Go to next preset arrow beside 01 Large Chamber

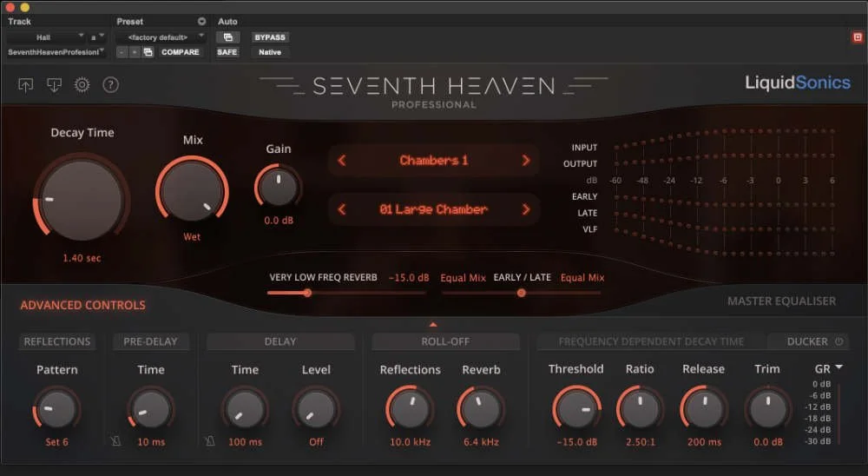(x=526, y=209)
